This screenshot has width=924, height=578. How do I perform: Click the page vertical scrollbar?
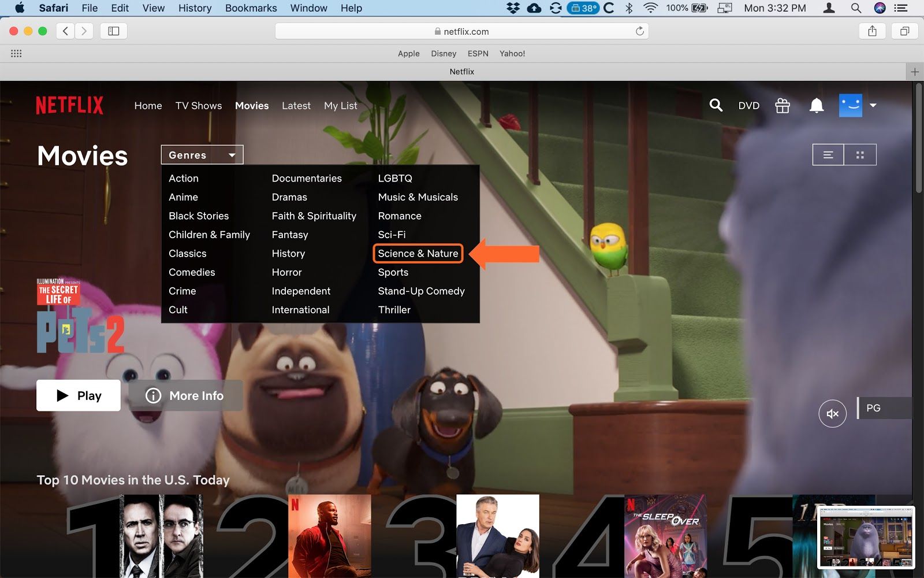(x=918, y=139)
